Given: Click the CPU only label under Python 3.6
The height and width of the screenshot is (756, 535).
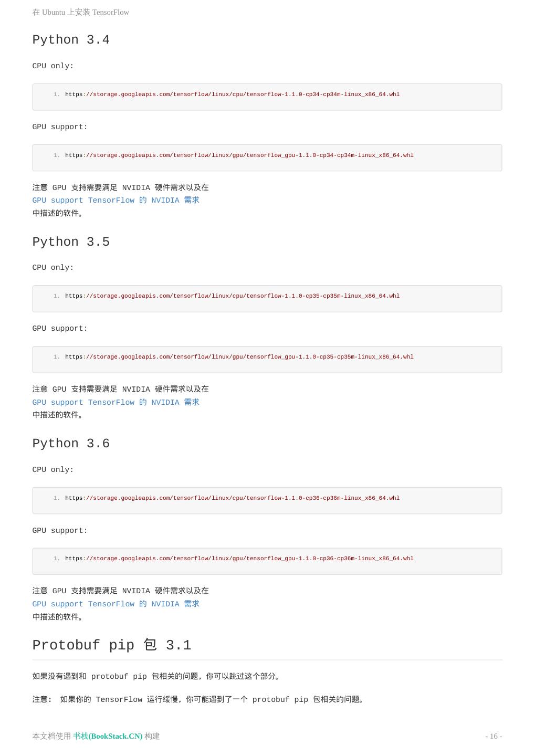Looking at the screenshot, I should (x=53, y=470).
